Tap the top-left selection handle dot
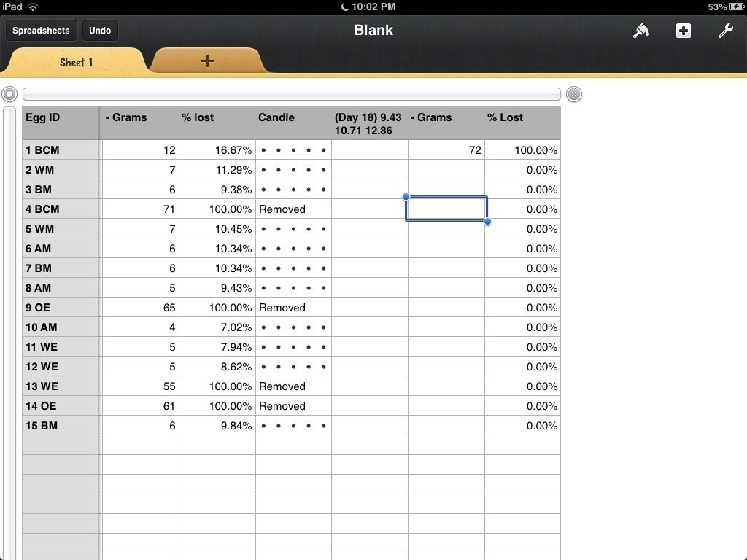 coord(406,197)
